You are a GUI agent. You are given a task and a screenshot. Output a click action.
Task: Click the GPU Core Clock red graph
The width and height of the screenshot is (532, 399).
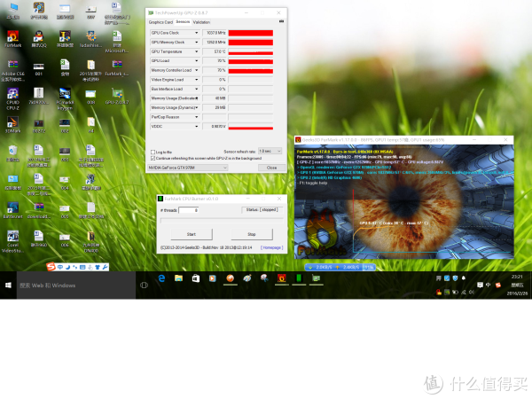251,33
